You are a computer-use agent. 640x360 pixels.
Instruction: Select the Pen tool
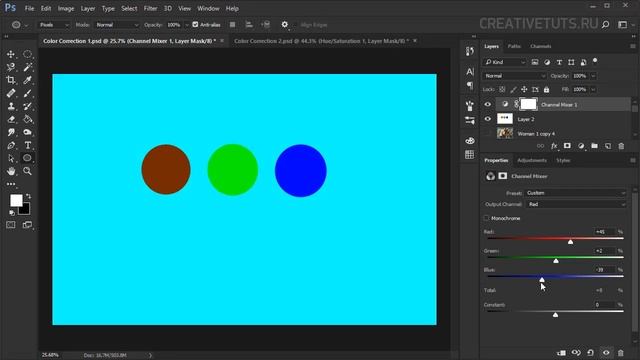[11, 145]
